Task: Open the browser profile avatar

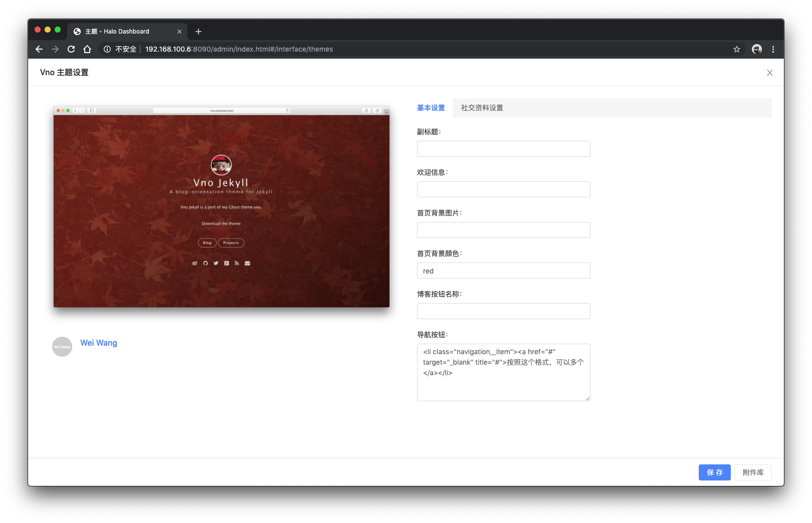Action: tap(757, 49)
